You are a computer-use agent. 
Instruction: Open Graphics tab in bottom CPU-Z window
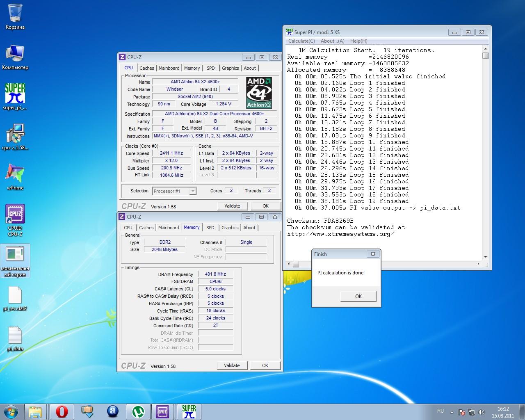point(230,228)
